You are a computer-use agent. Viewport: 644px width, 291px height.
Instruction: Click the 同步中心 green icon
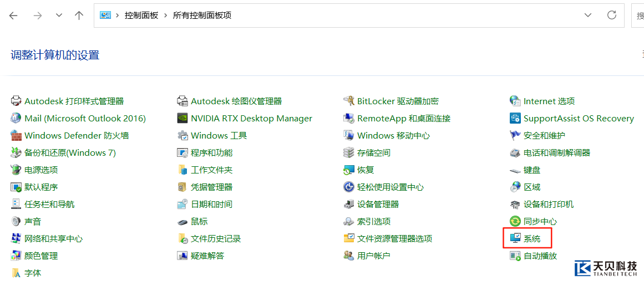tap(515, 222)
